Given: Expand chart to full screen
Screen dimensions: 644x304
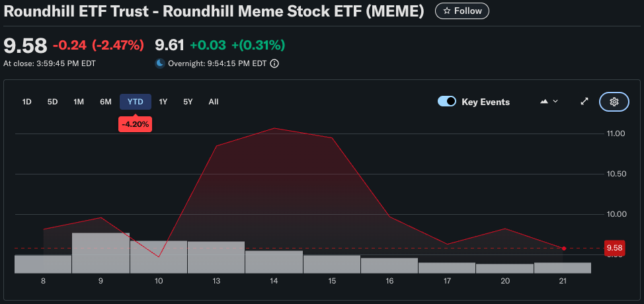Looking at the screenshot, I should 584,101.
